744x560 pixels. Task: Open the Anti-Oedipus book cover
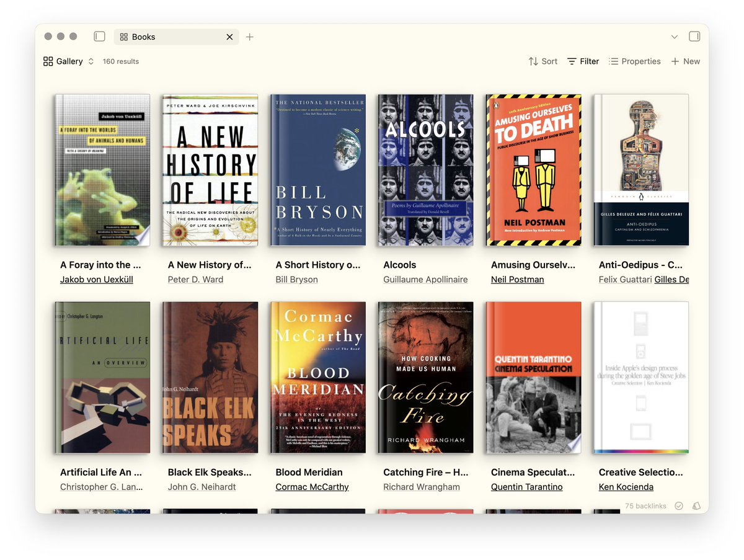pos(641,170)
